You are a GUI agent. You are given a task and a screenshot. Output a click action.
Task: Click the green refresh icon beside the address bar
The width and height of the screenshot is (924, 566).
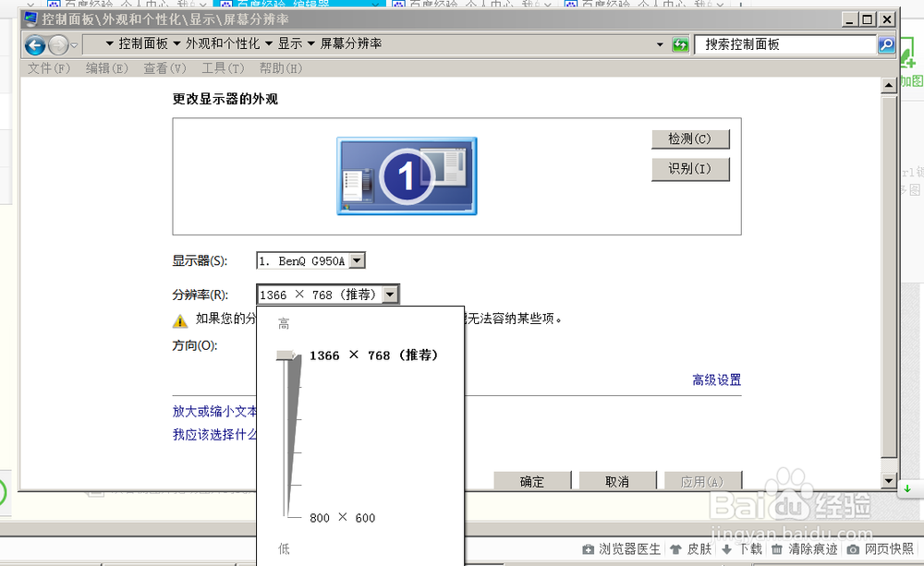677,43
